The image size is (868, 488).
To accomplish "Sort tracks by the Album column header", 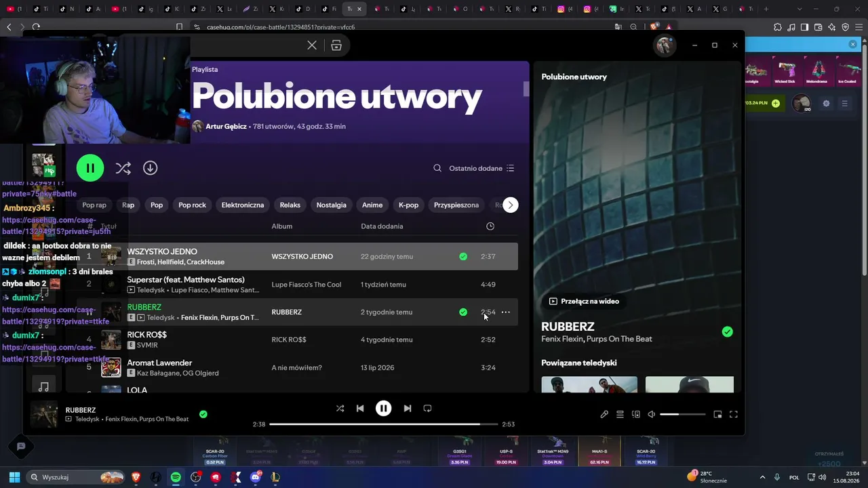I will tap(282, 226).
